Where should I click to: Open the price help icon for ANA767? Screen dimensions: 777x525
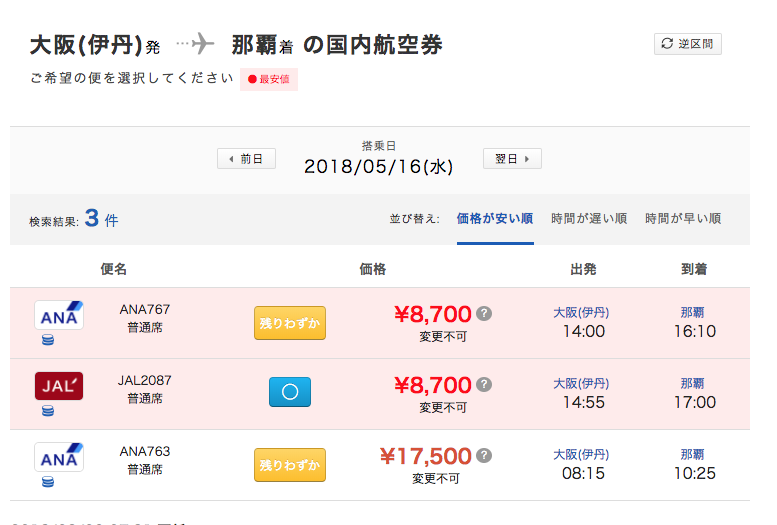pos(484,313)
